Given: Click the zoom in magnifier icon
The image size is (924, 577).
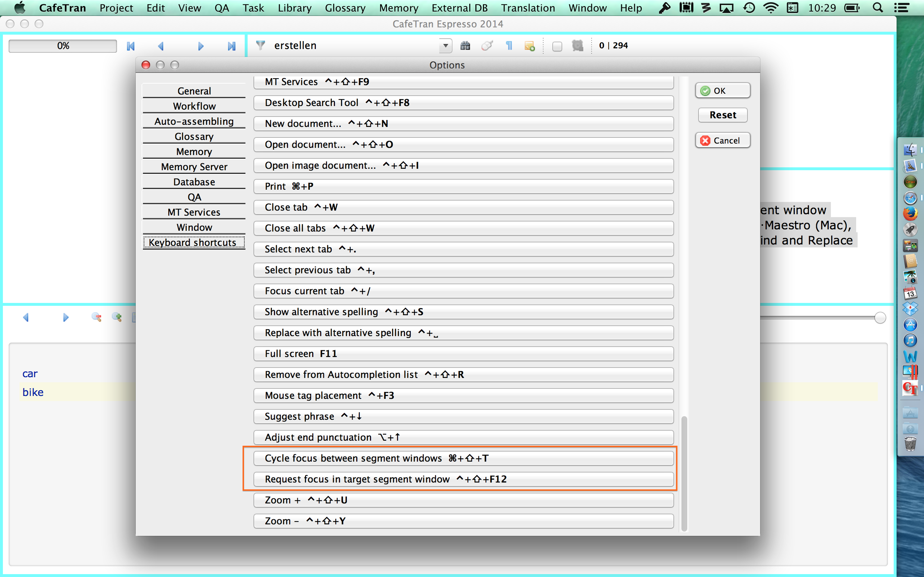Looking at the screenshot, I should coord(117,317).
